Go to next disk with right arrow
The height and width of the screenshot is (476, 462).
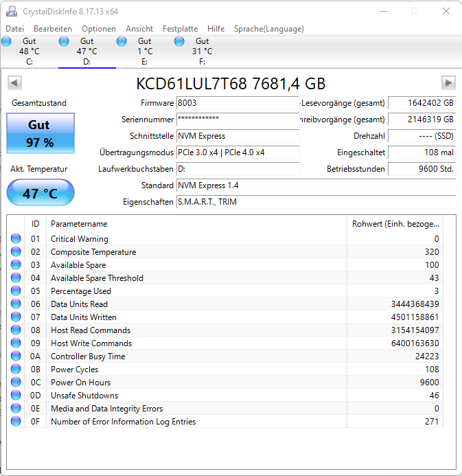448,82
